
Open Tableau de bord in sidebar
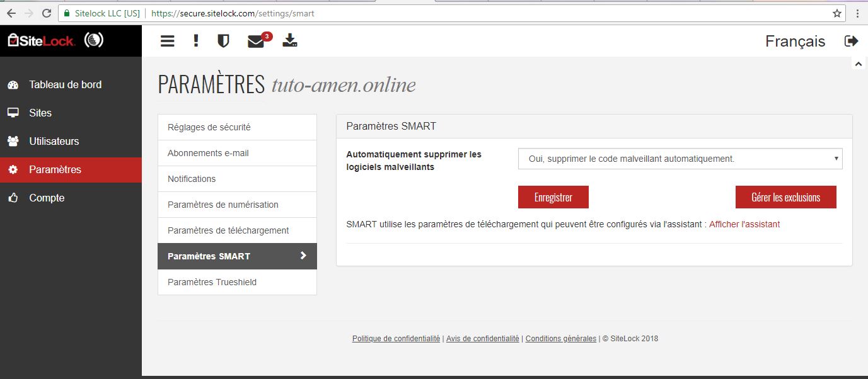click(65, 84)
